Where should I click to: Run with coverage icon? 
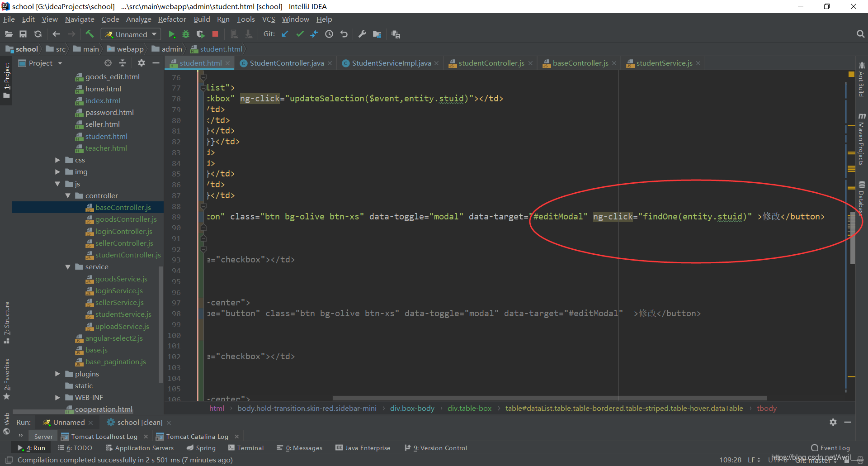click(x=200, y=34)
